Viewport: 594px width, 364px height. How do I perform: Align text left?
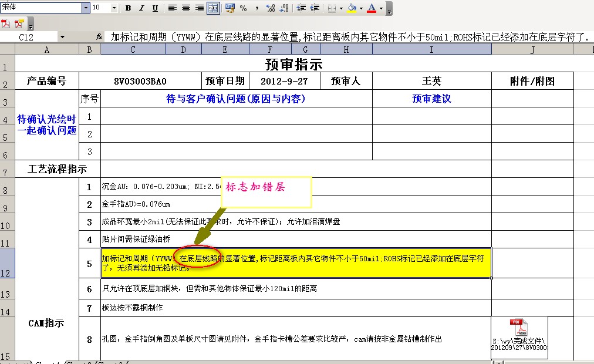[173, 8]
